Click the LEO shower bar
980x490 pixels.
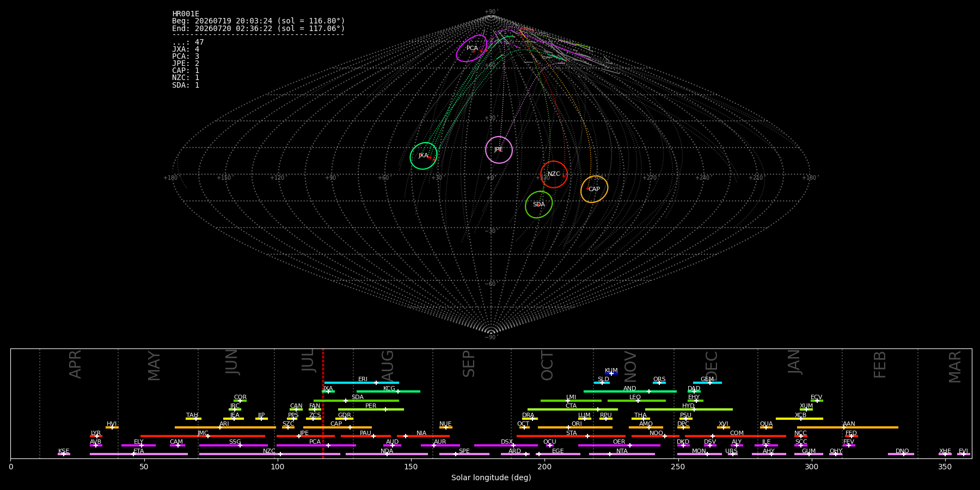coord(636,401)
